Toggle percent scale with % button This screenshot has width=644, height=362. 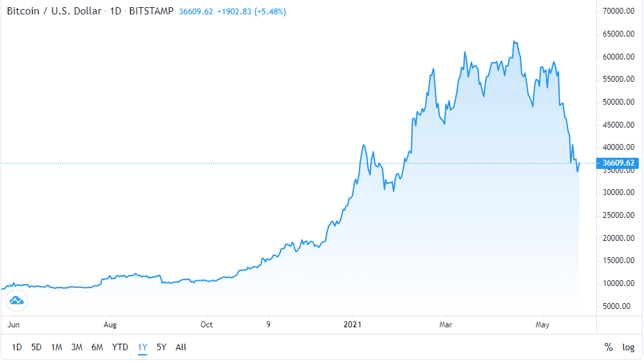pos(609,347)
